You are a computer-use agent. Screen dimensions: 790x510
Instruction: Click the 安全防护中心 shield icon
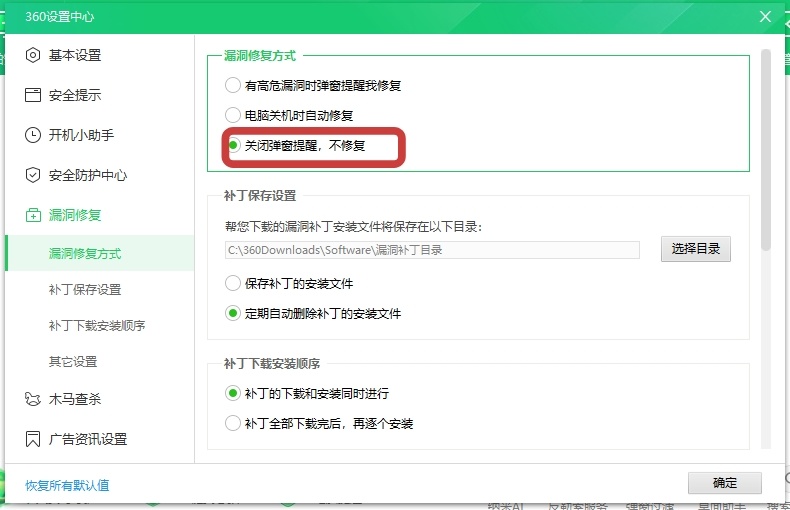[x=33, y=175]
